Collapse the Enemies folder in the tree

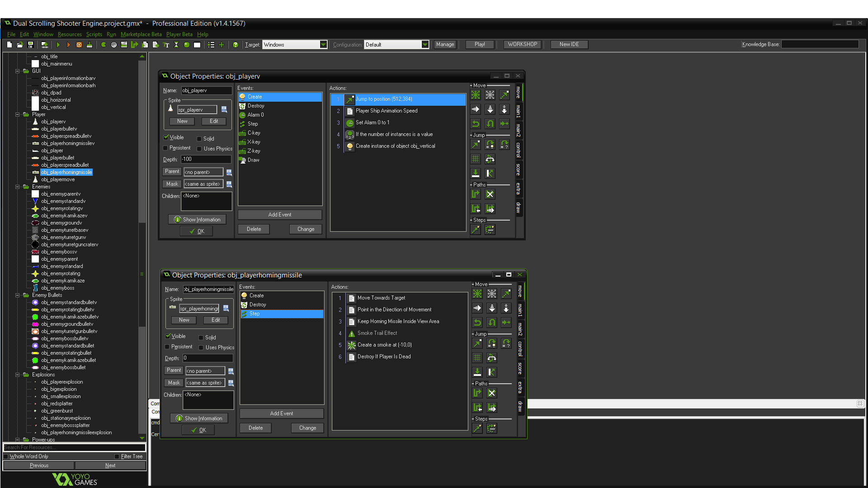[16, 187]
